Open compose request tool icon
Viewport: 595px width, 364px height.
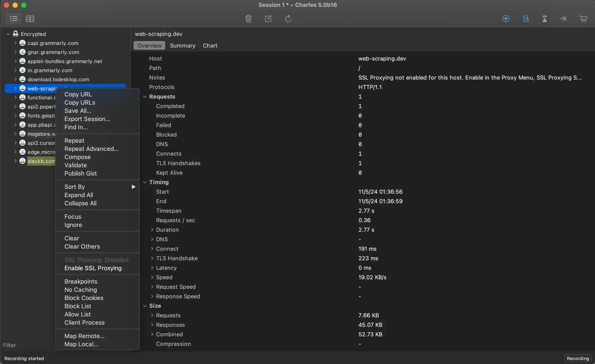268,19
